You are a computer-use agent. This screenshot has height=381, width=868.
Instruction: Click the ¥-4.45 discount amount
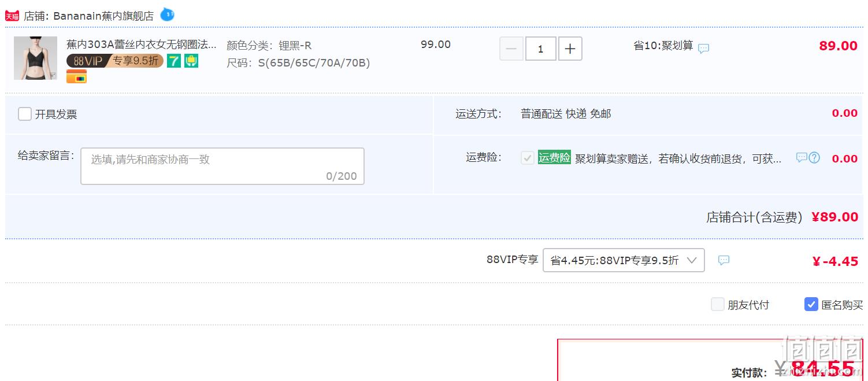835,261
